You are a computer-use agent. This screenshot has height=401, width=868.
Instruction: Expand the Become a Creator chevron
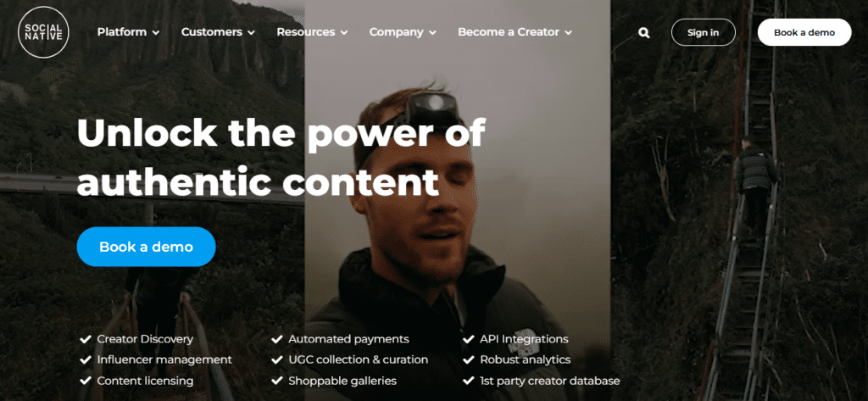pos(568,33)
